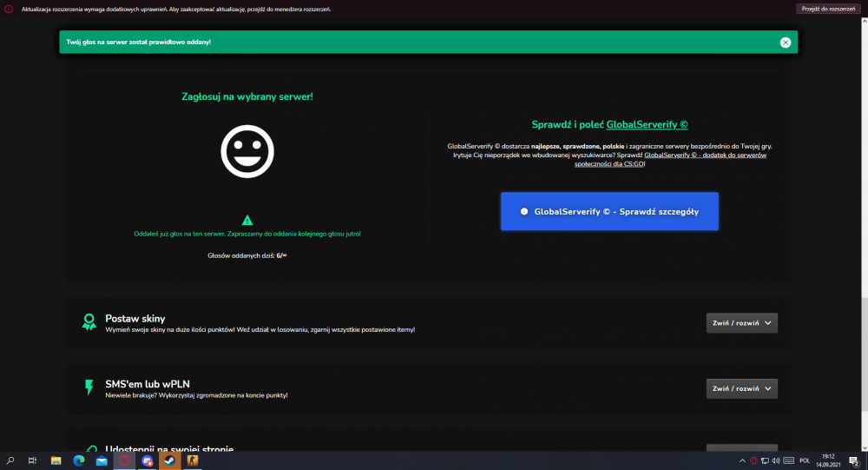868x470 pixels.
Task: Open touch keyboard icon in tray
Action: point(789,460)
